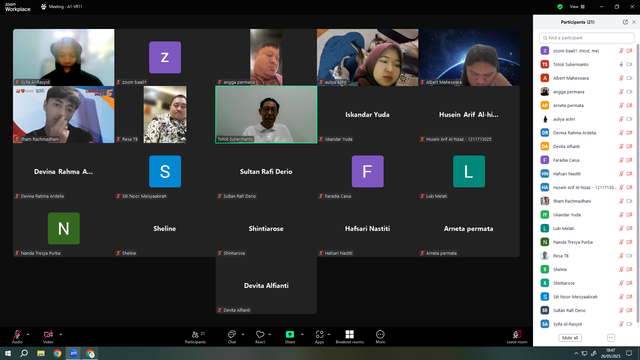This screenshot has height=360, width=640.
Task: Open the React heart button
Action: pos(260,336)
